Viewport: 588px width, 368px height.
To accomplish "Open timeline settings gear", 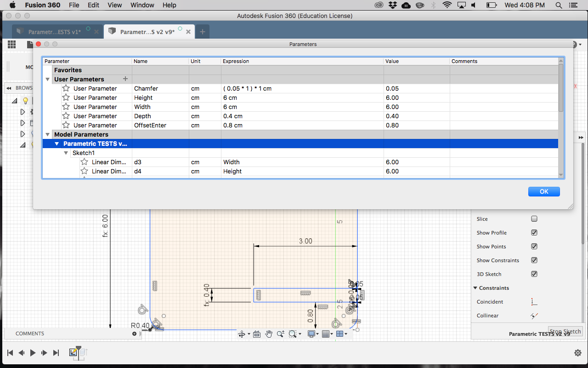I will pos(578,353).
